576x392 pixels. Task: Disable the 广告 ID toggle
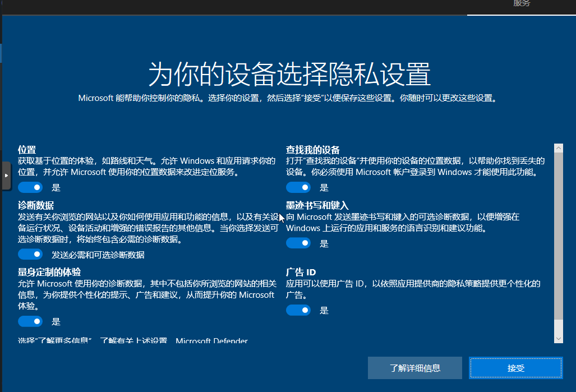298,310
